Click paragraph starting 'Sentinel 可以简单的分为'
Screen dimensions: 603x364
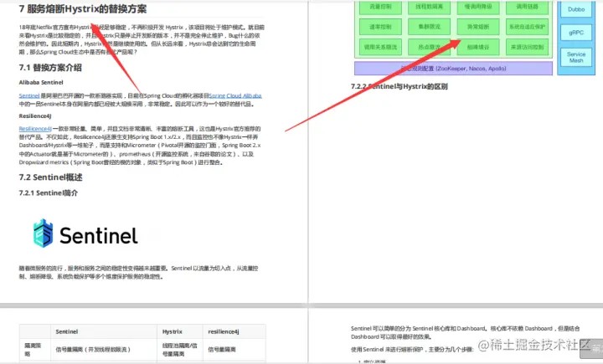coord(465,332)
